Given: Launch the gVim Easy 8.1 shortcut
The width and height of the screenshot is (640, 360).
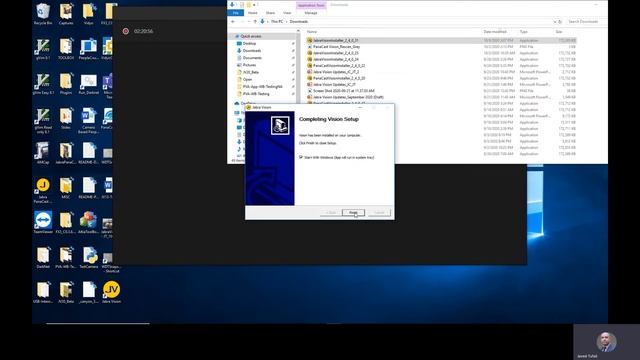Looking at the screenshot, I should (x=43, y=84).
